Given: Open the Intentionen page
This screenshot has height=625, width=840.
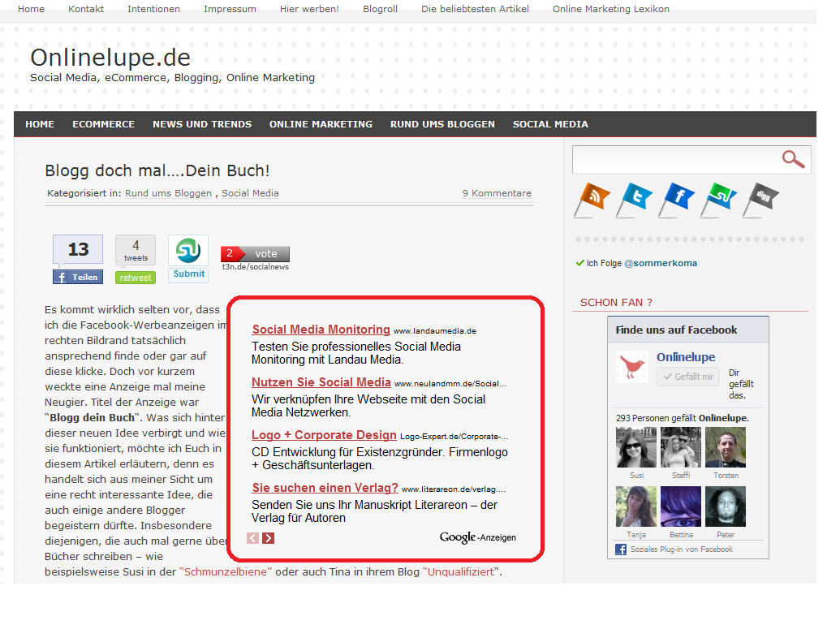Looking at the screenshot, I should [x=153, y=9].
